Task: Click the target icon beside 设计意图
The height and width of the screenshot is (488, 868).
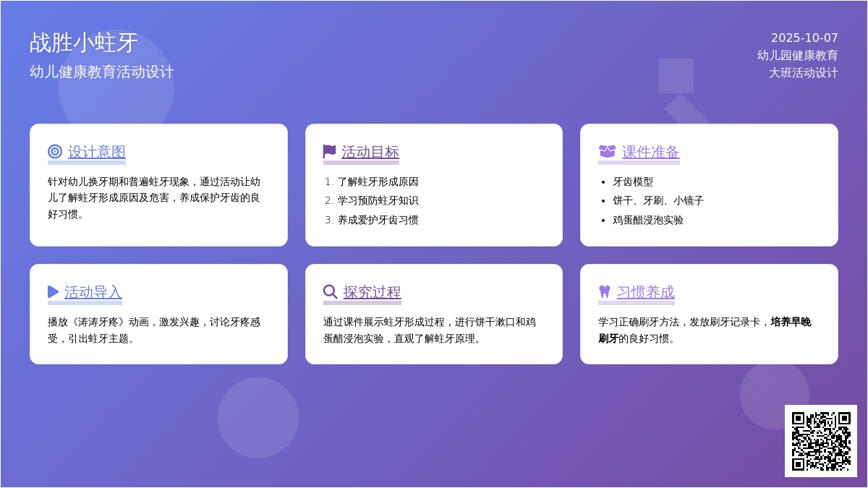Action: click(x=55, y=152)
